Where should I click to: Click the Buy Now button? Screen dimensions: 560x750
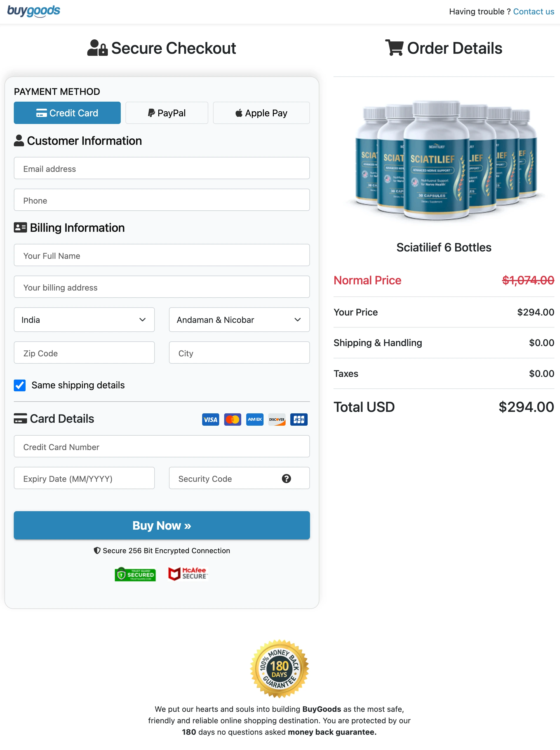coord(162,526)
